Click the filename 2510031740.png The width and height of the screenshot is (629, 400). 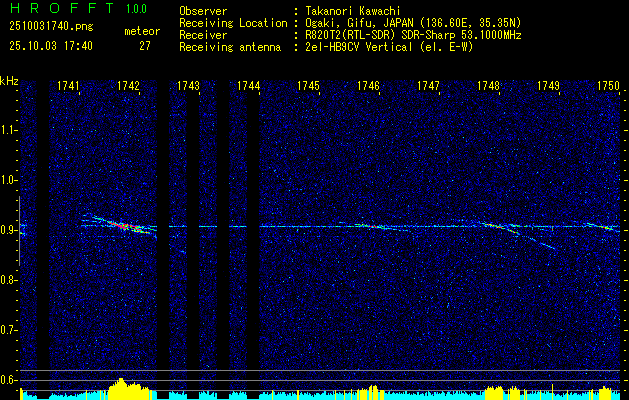(x=51, y=27)
